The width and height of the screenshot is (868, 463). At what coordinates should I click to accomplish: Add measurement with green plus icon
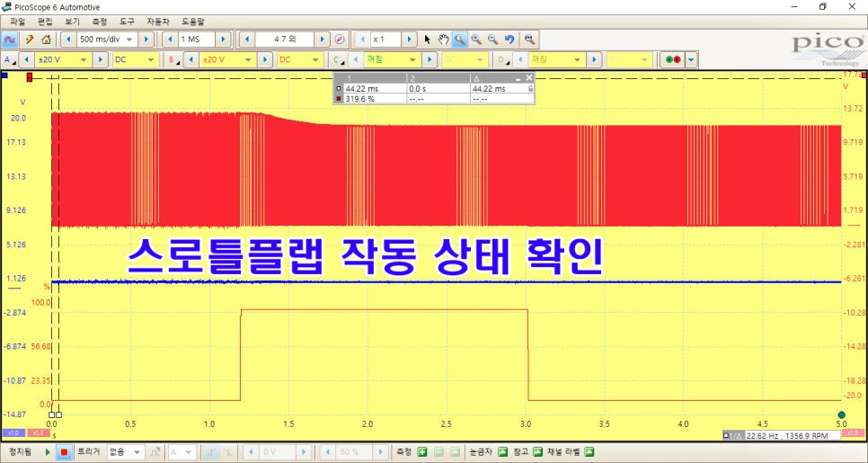[421, 452]
